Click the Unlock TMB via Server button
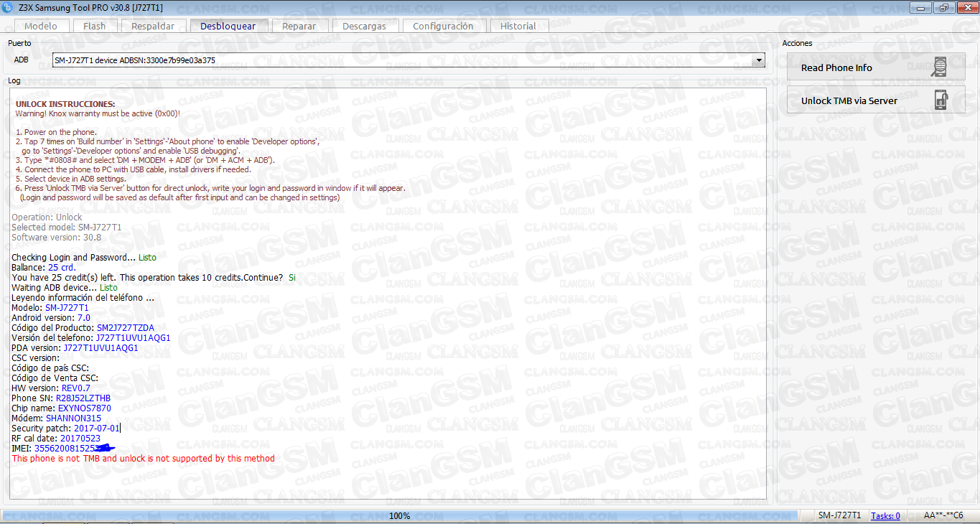The image size is (980, 524). point(876,100)
